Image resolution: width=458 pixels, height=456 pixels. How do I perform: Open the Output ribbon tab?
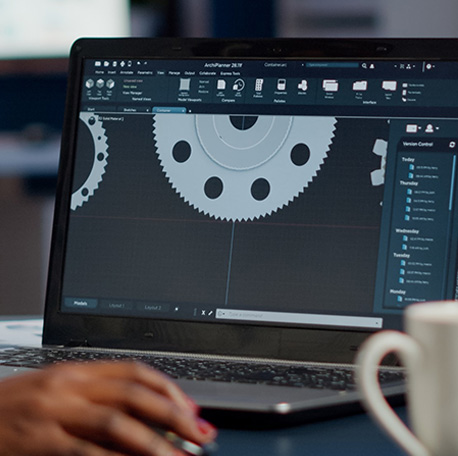coord(190,73)
